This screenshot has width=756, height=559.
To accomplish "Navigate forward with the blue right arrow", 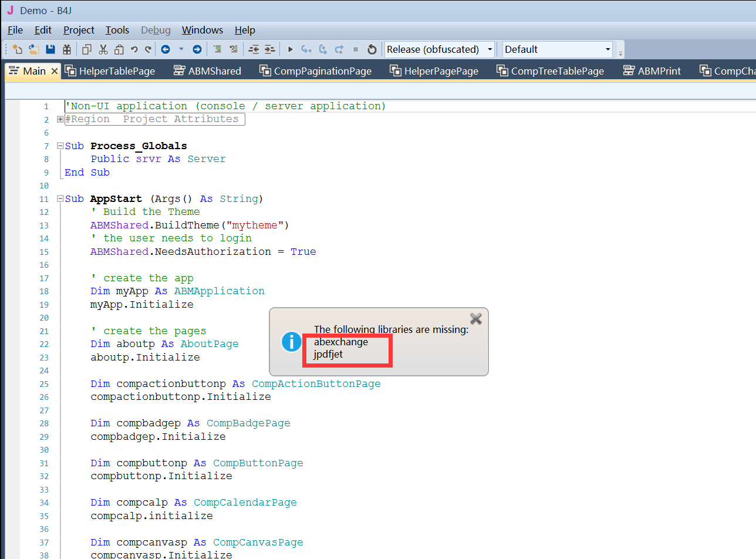I will pyautogui.click(x=197, y=49).
